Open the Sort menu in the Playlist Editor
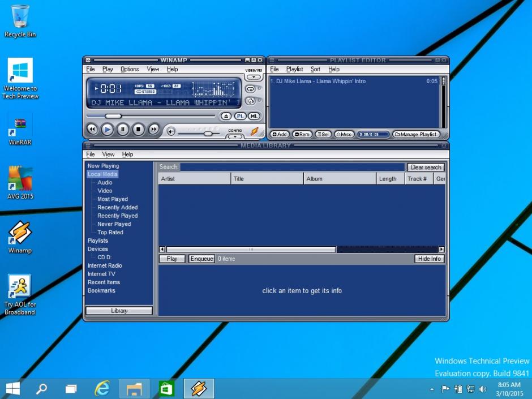The image size is (532, 399). 315,69
